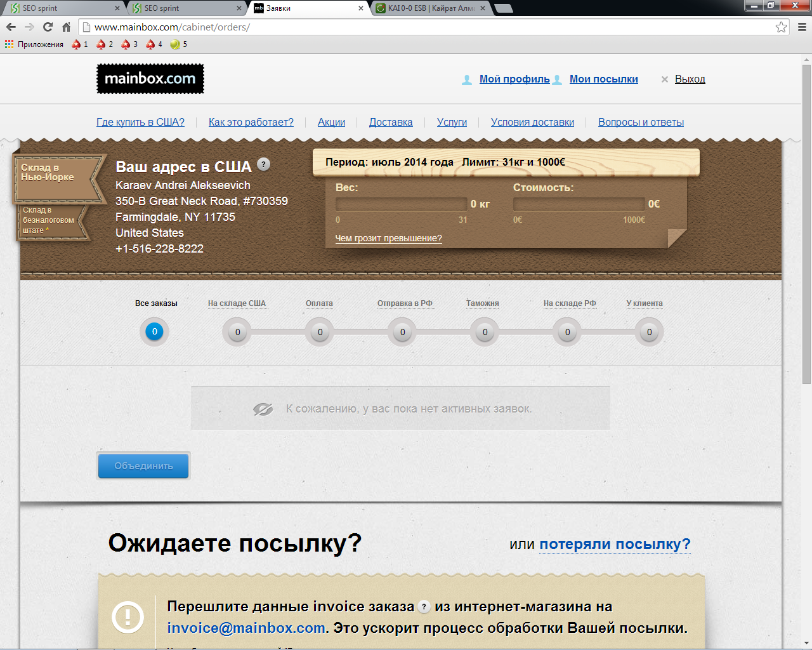
Task: Open the потеряли посылку? link
Action: (x=615, y=545)
